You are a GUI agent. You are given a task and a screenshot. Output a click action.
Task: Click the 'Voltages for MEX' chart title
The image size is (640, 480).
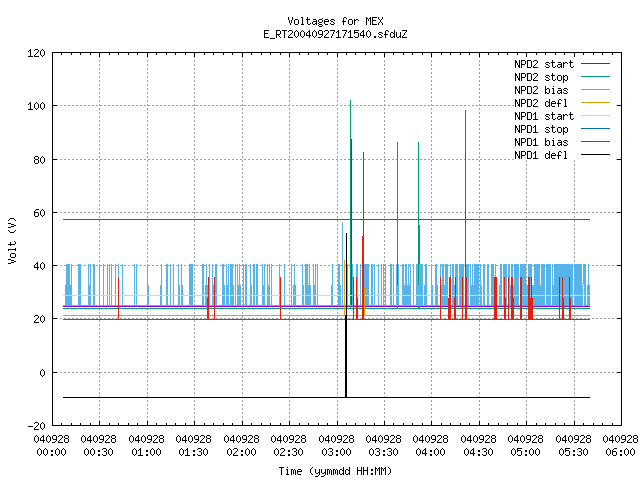tap(335, 21)
